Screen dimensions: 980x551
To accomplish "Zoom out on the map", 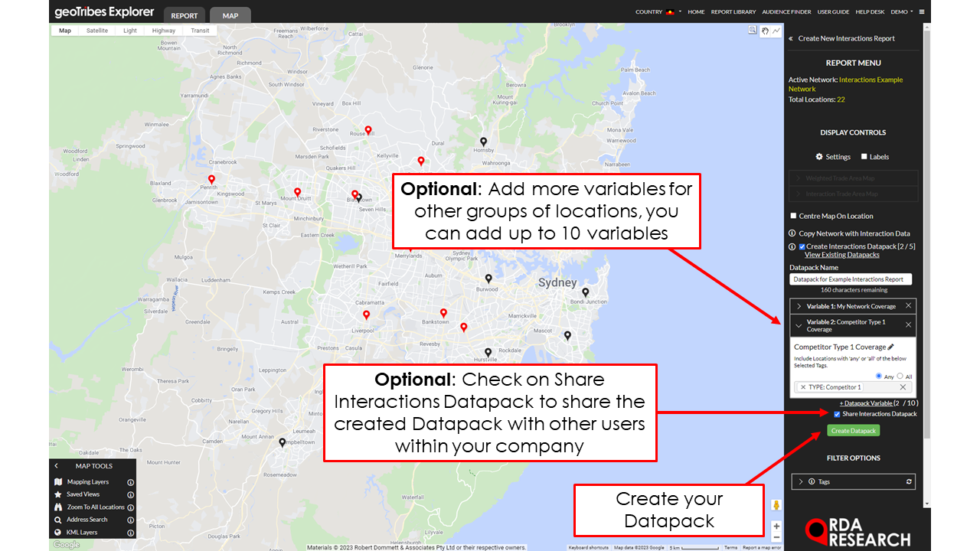I will pyautogui.click(x=776, y=538).
